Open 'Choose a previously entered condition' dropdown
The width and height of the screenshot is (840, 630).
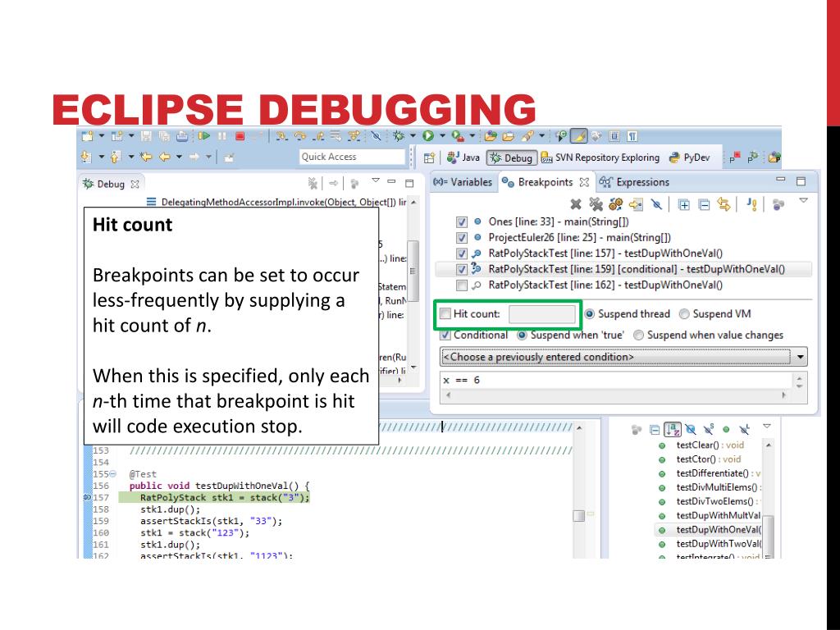pyautogui.click(x=623, y=357)
